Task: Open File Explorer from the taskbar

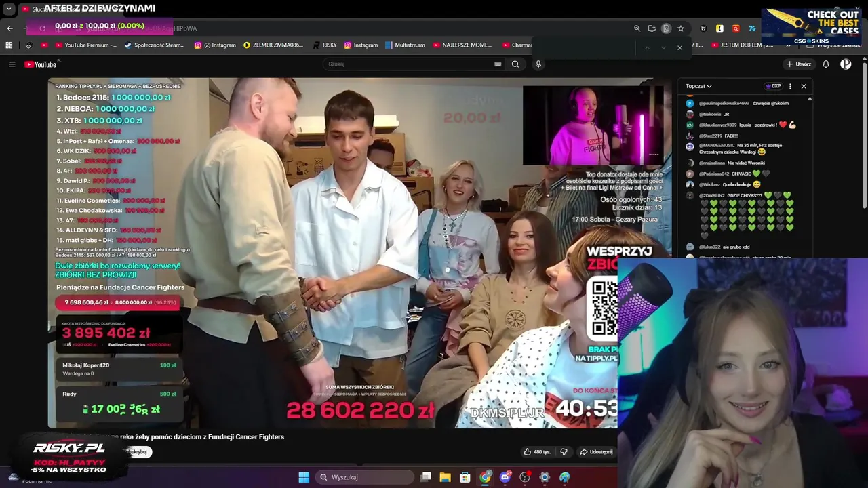Action: pos(446,477)
